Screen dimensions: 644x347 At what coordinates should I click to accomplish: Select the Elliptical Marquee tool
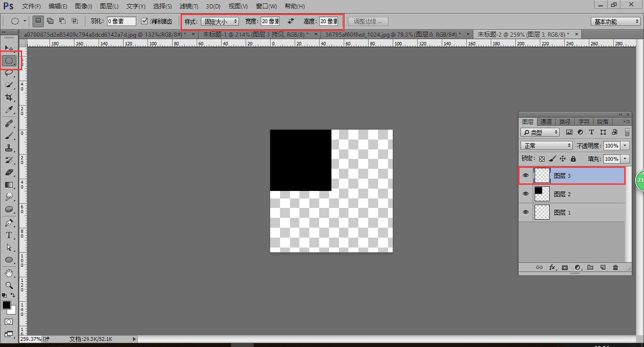tap(9, 60)
